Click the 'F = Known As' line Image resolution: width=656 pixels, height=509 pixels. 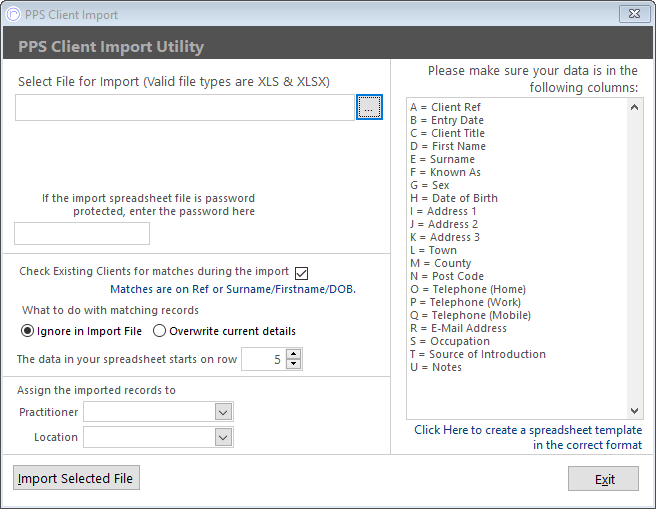[446, 172]
